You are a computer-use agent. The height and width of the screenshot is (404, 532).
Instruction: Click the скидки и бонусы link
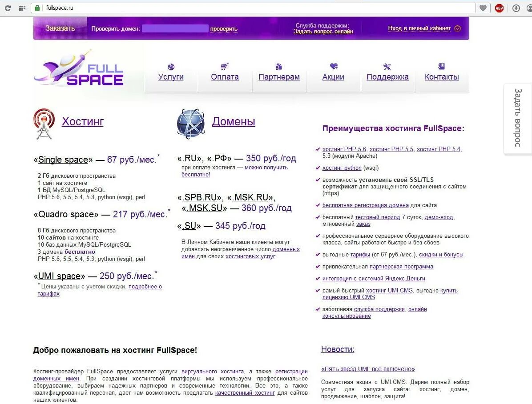pos(441,255)
